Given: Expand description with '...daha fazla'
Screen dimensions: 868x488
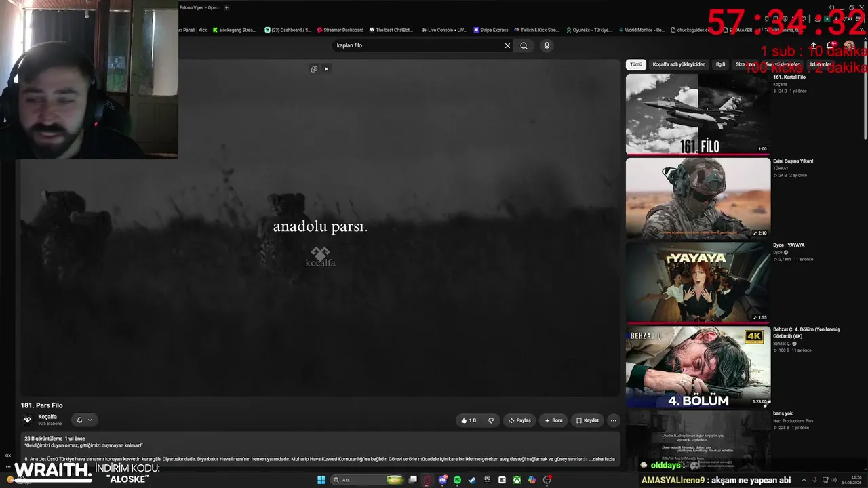Looking at the screenshot, I should [x=601, y=459].
